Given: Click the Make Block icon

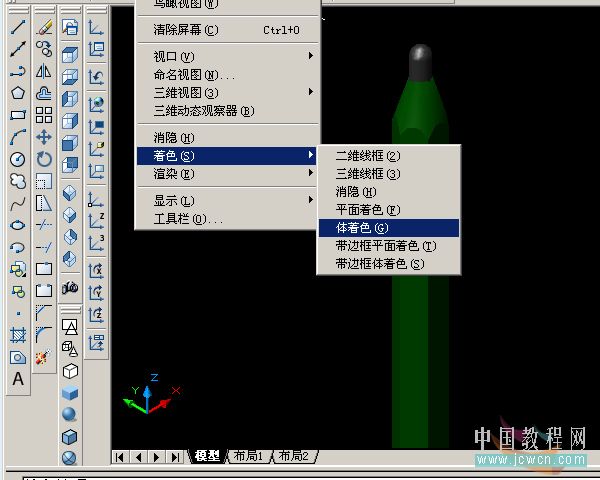Looking at the screenshot, I should [x=18, y=292].
